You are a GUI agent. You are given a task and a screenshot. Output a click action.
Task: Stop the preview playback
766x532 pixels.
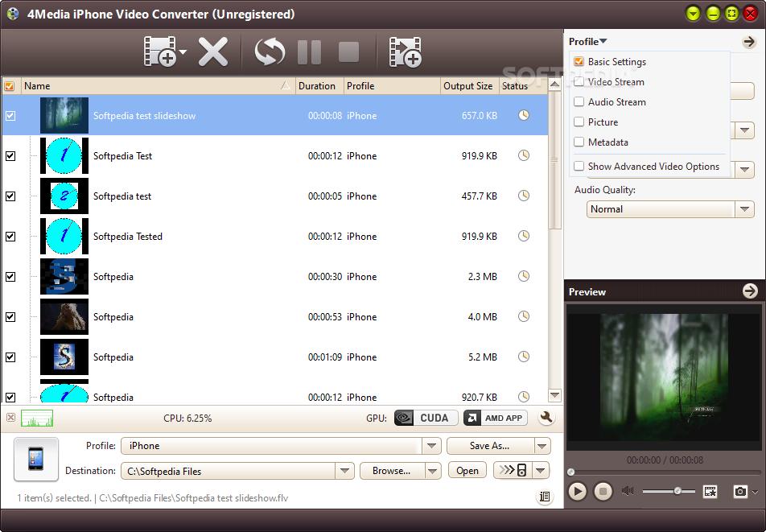click(x=603, y=491)
